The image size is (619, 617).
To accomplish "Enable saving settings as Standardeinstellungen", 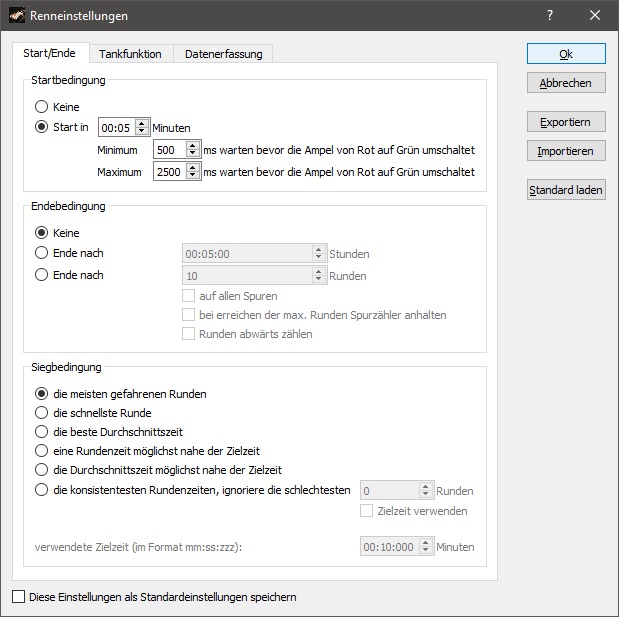I will click(x=19, y=597).
